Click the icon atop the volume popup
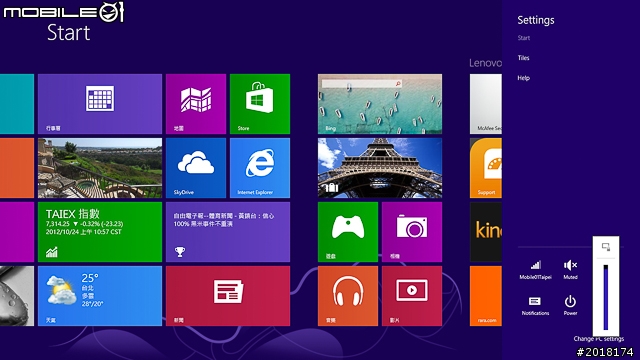The width and height of the screenshot is (640, 360). pyautogui.click(x=606, y=247)
